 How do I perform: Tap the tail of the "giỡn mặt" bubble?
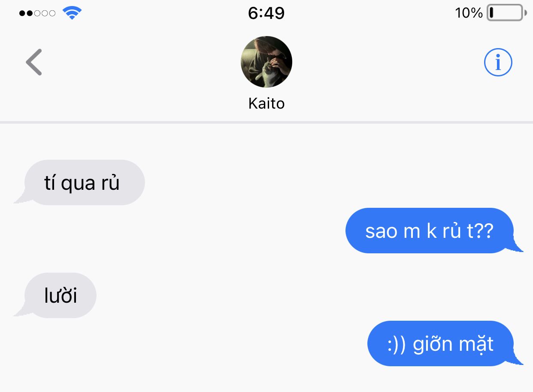tap(516, 359)
